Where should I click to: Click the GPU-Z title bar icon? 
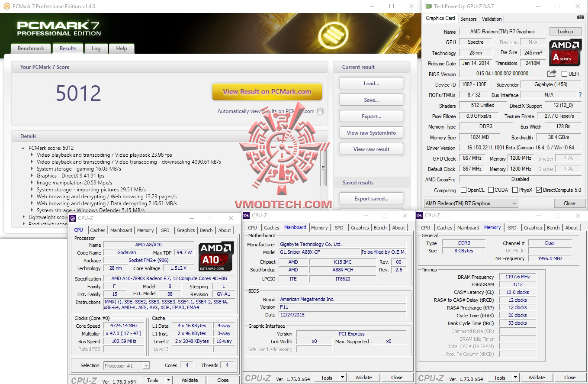click(x=428, y=6)
